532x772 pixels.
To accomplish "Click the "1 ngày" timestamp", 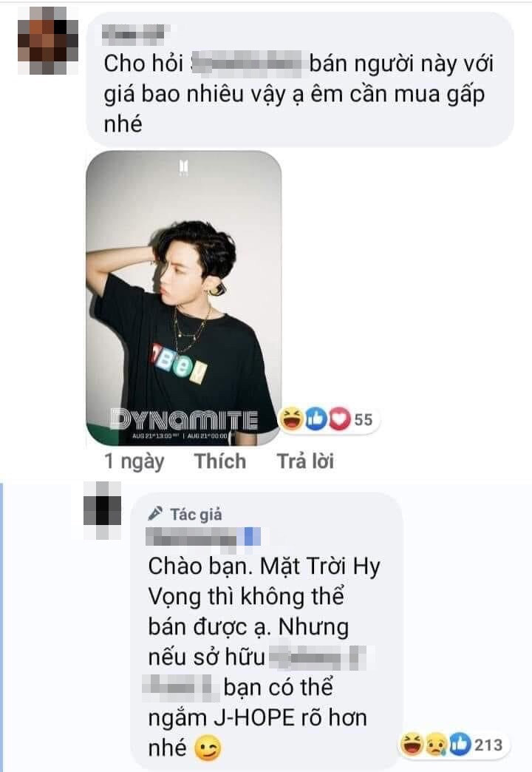I will pos(134,462).
